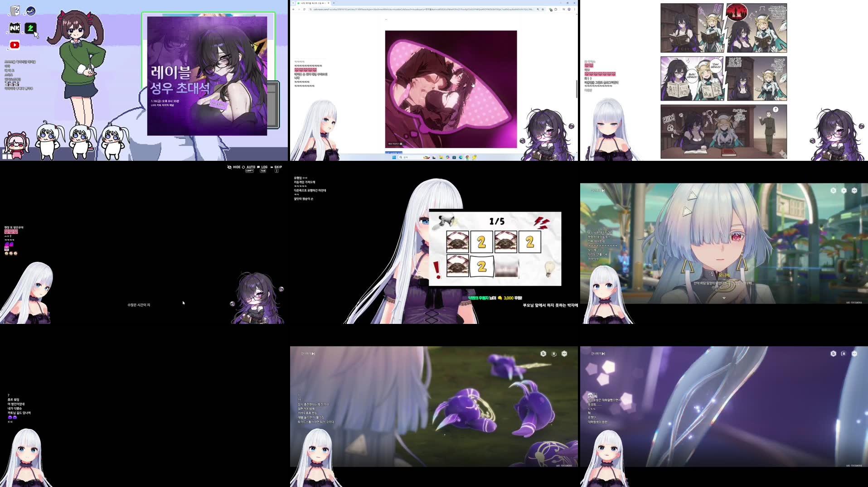Click the browser back button
This screenshot has width=868, height=487.
(x=294, y=10)
